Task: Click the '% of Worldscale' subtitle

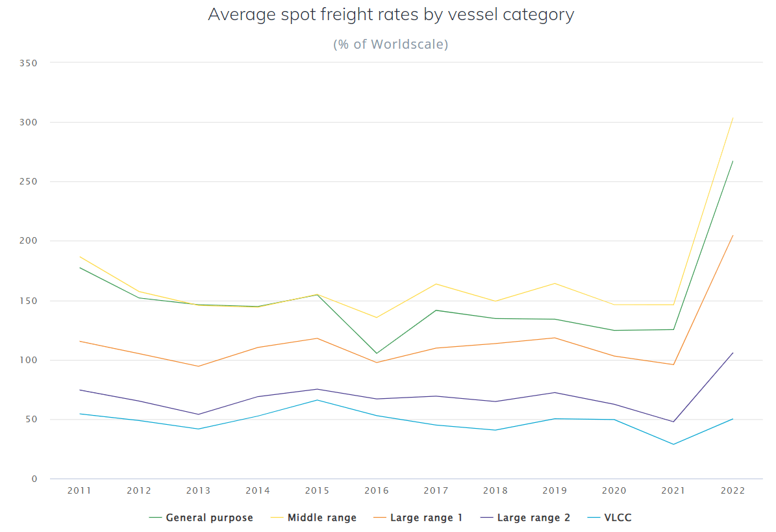Action: (391, 45)
